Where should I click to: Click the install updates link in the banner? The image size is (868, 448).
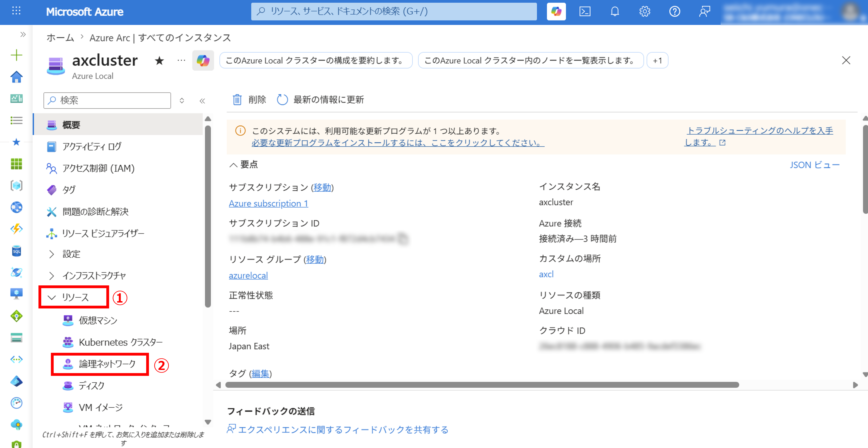(x=398, y=143)
